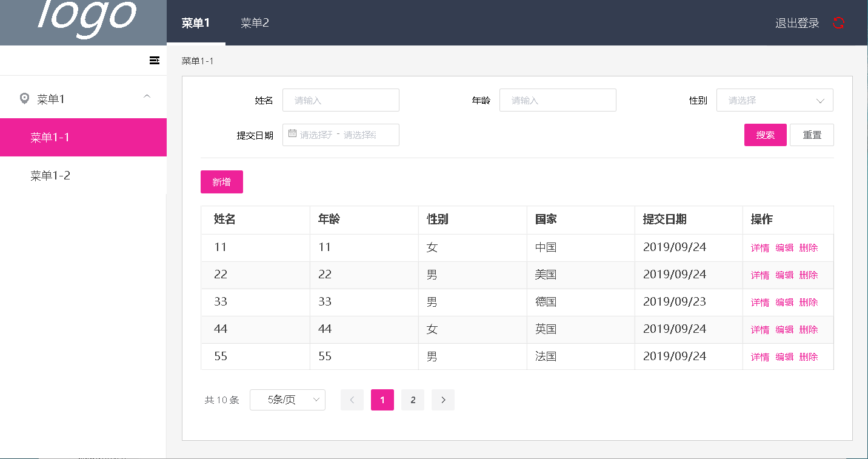Focus the 年龄 input field
Screen dimensions: 868x459
[x=558, y=100]
